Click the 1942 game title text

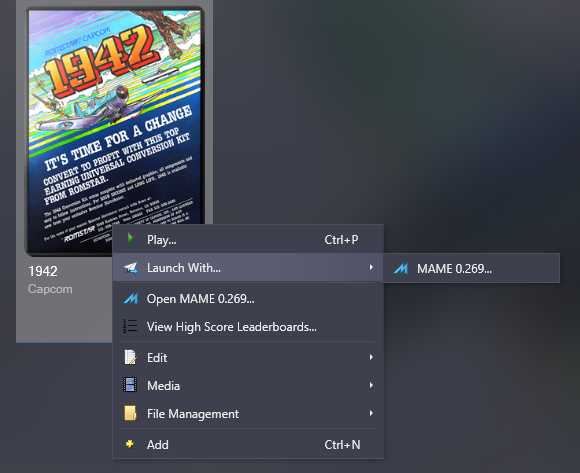(43, 271)
